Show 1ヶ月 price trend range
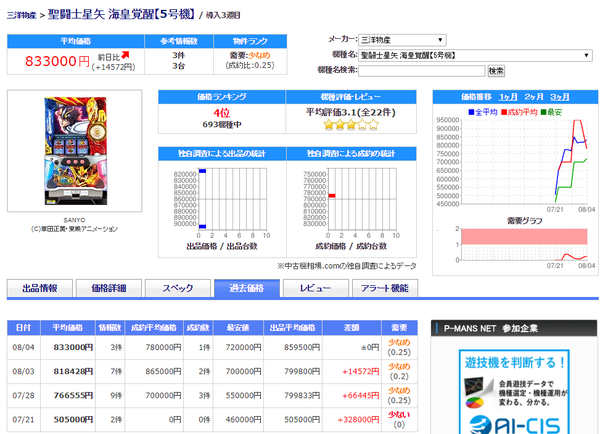This screenshot has height=434, width=600. [x=508, y=97]
